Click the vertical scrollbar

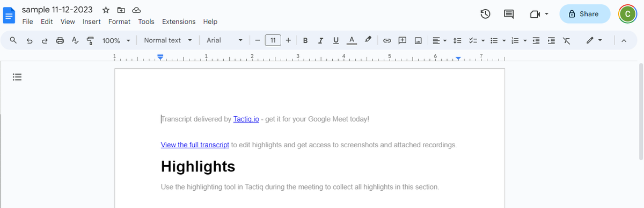tap(640, 111)
